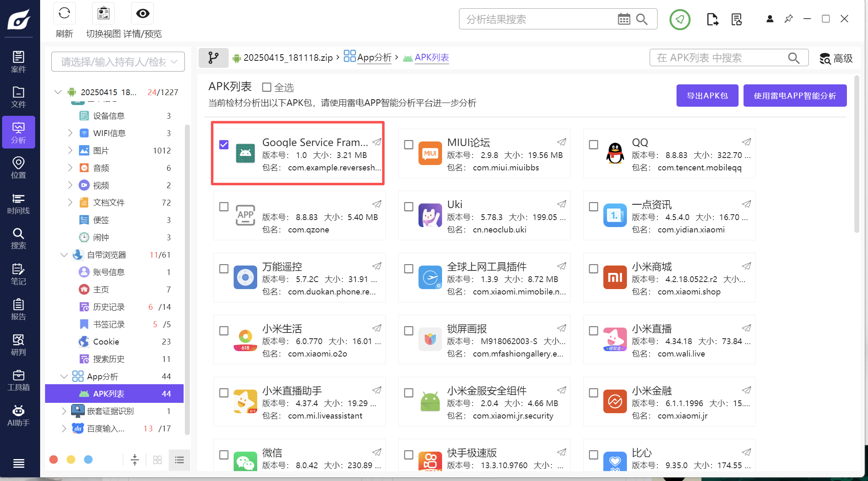The image size is (868, 481).
Task: Collapse the 自带浏览器 tree node
Action: tap(64, 255)
